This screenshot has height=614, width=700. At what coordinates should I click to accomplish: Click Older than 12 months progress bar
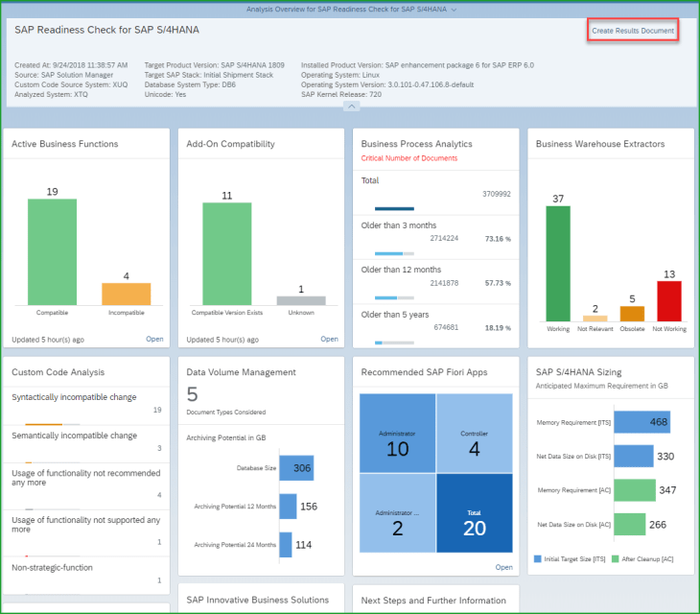click(394, 297)
